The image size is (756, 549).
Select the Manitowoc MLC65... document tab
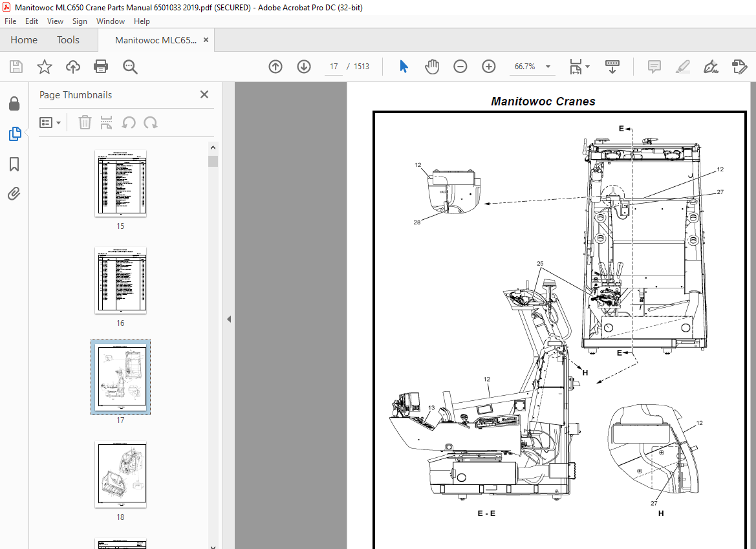[x=155, y=40]
